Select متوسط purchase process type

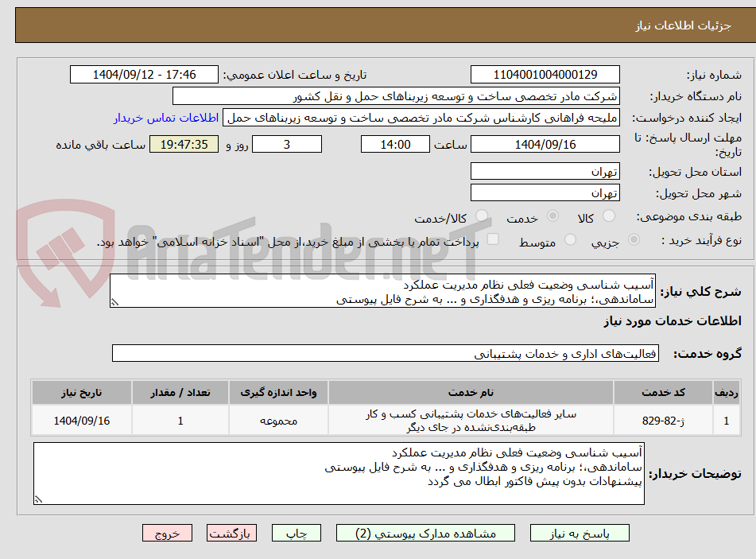click(x=569, y=240)
